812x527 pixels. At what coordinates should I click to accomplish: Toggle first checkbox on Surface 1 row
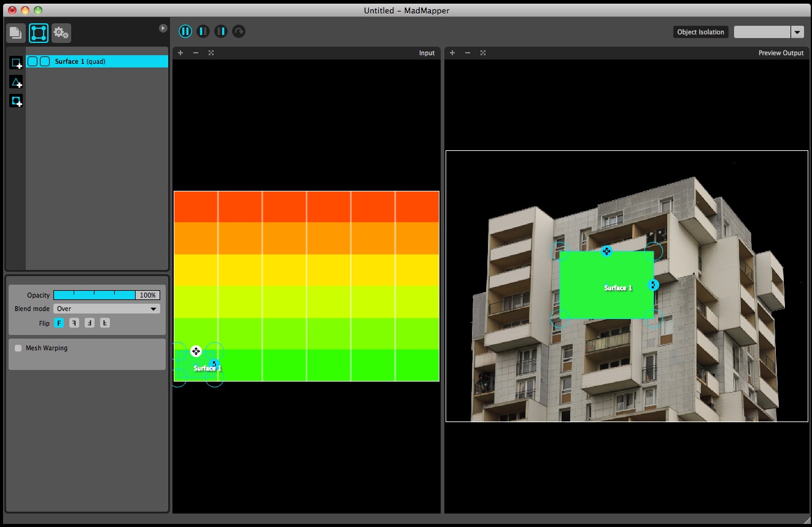(33, 61)
